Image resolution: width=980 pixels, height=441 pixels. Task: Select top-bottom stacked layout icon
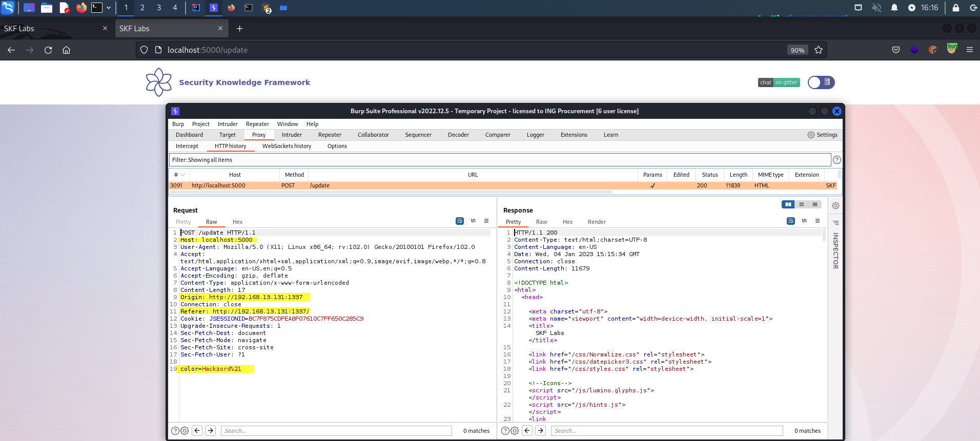tap(802, 204)
